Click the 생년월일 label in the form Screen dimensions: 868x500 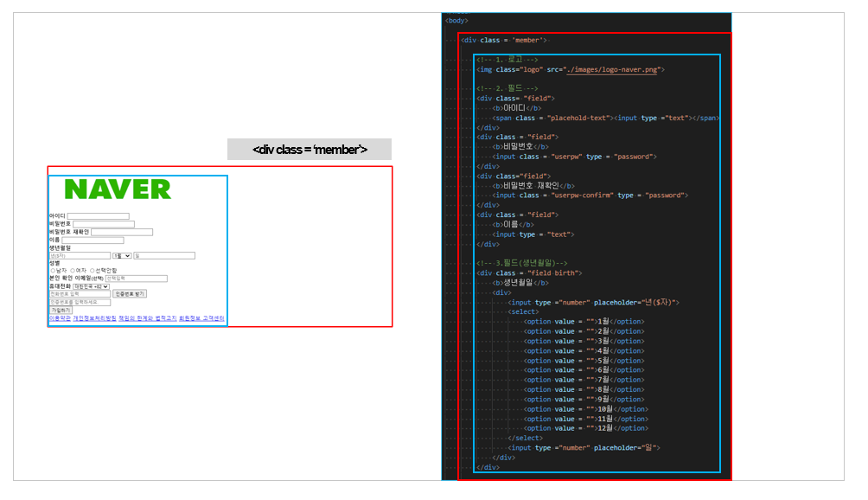coord(60,248)
